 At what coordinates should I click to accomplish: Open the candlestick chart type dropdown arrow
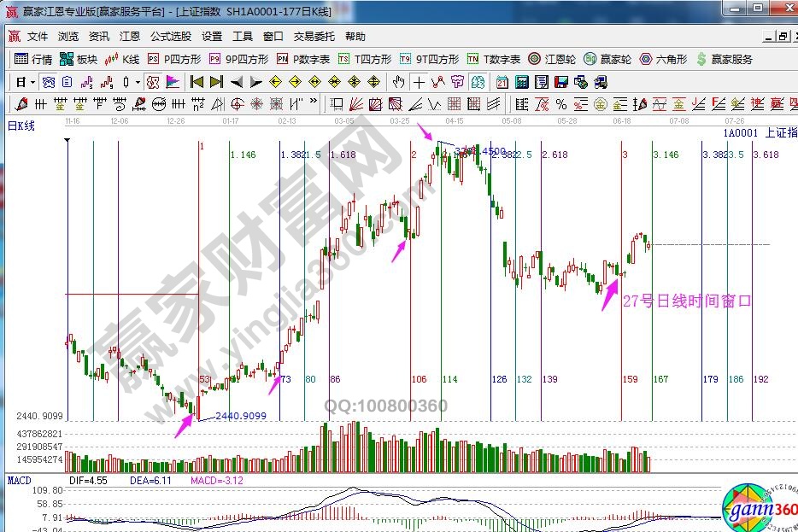point(138,83)
